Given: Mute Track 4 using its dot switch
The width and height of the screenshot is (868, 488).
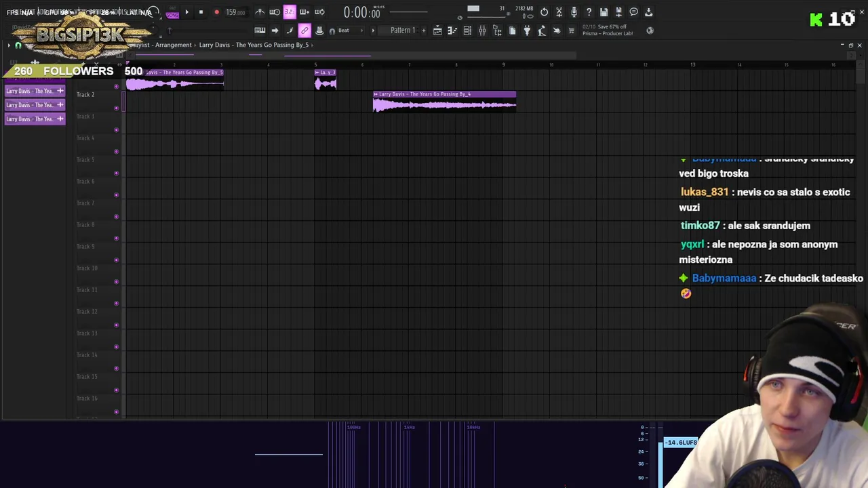Looking at the screenshot, I should (x=116, y=151).
